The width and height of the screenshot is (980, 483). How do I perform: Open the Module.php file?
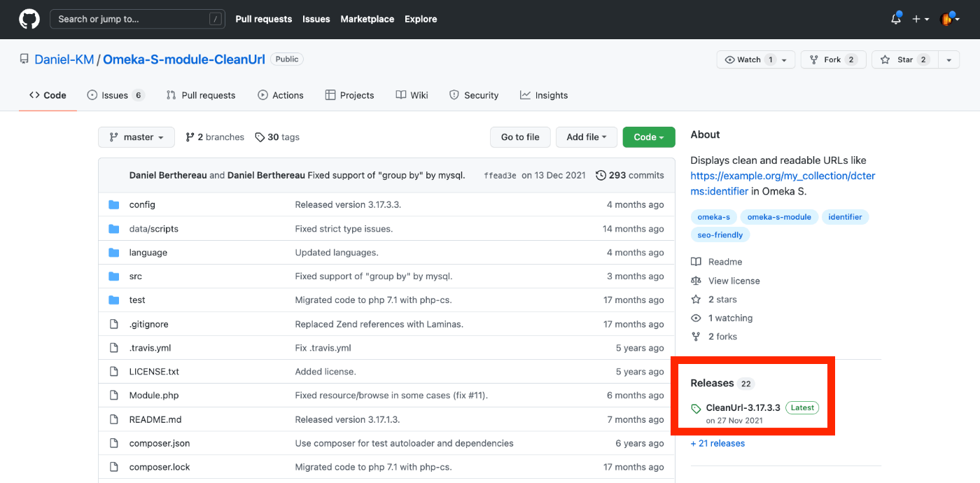[x=154, y=395]
